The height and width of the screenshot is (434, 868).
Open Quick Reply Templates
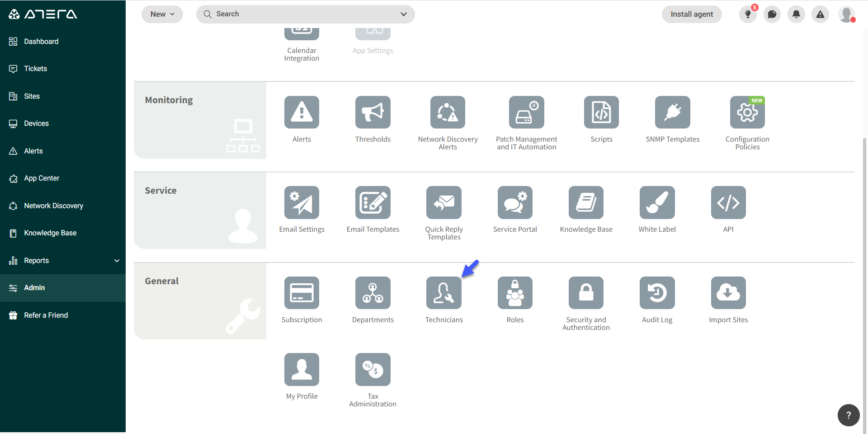(x=443, y=202)
